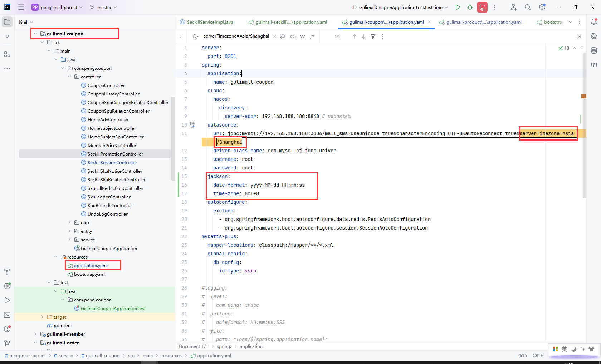The width and height of the screenshot is (601, 364).
Task: Open the Database tool window
Action: coord(594,50)
